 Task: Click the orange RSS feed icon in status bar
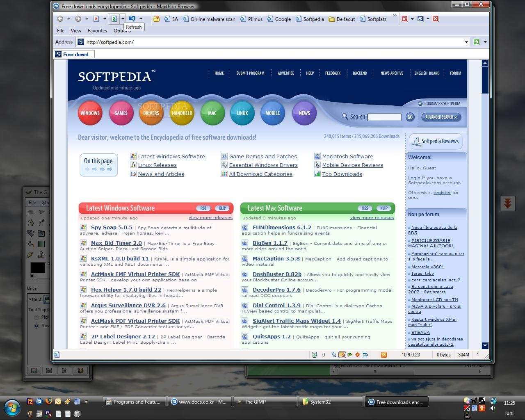384,355
